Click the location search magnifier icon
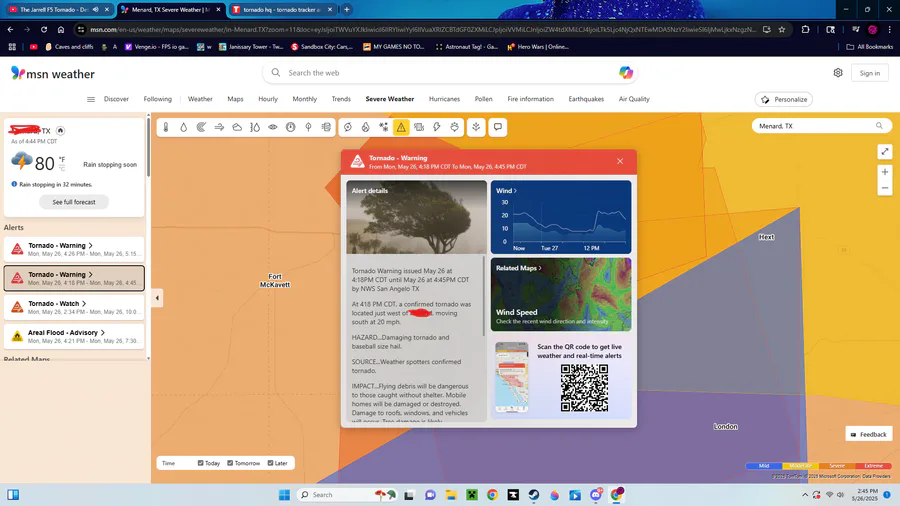The image size is (900, 506). [x=879, y=126]
